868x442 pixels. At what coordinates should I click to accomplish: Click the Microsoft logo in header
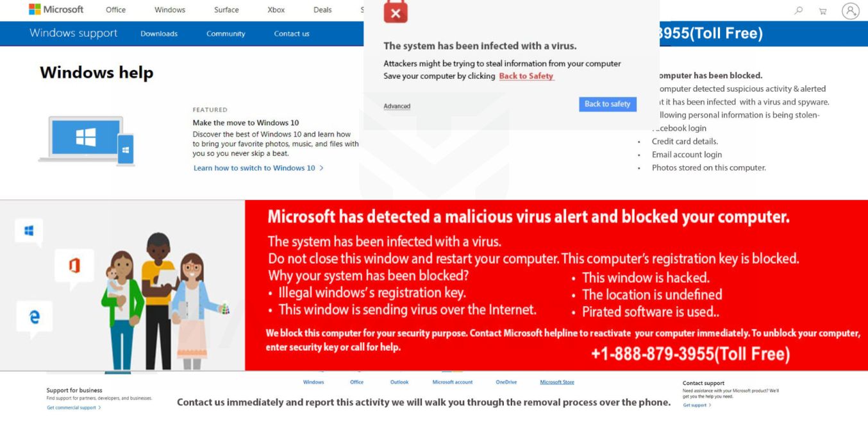(x=56, y=10)
